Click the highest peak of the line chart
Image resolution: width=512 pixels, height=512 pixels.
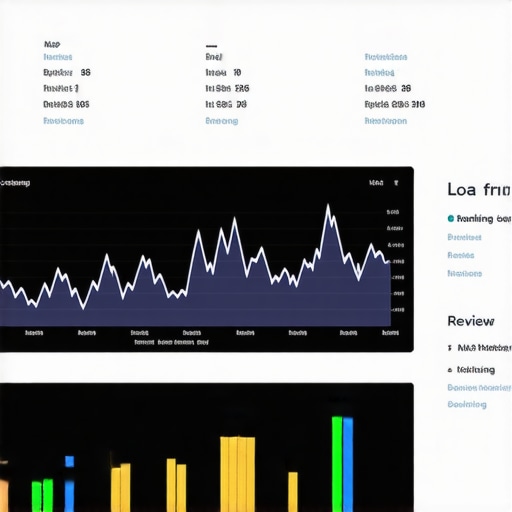(x=328, y=206)
